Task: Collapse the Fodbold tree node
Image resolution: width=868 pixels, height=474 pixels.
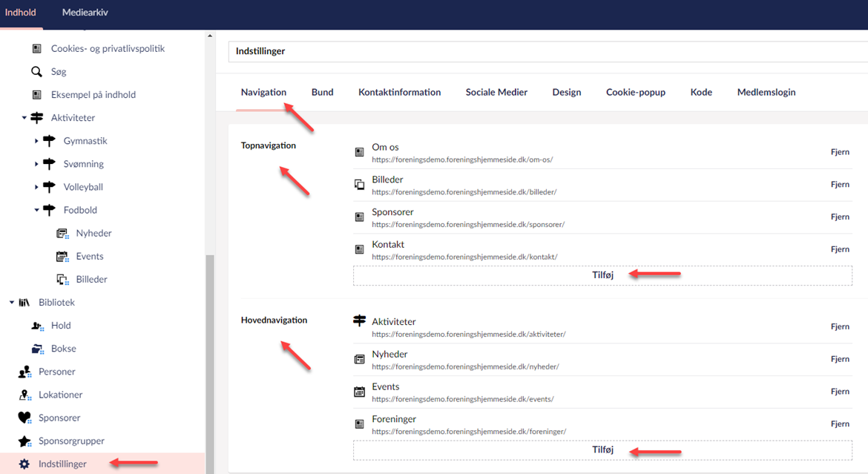Action: [x=36, y=210]
